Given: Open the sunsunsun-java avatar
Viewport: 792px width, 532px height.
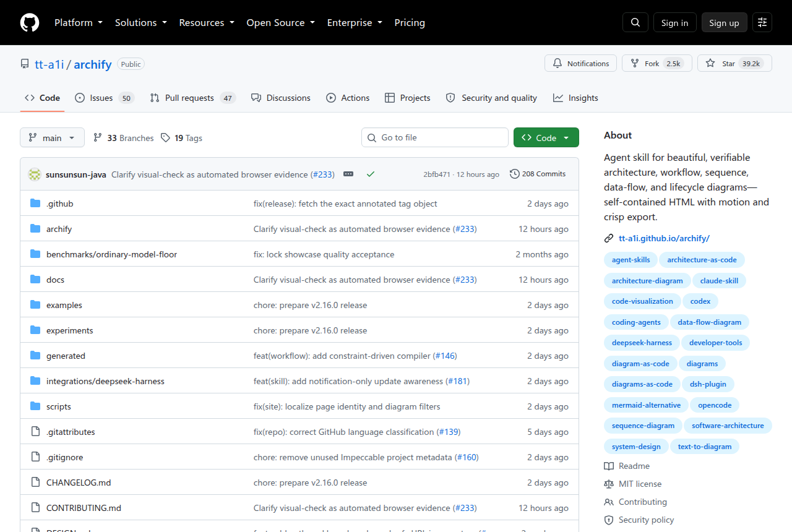Looking at the screenshot, I should coord(35,174).
